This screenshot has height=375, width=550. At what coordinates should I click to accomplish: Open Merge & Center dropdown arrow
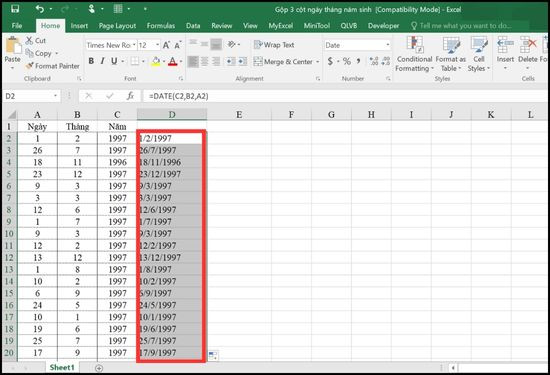click(317, 62)
